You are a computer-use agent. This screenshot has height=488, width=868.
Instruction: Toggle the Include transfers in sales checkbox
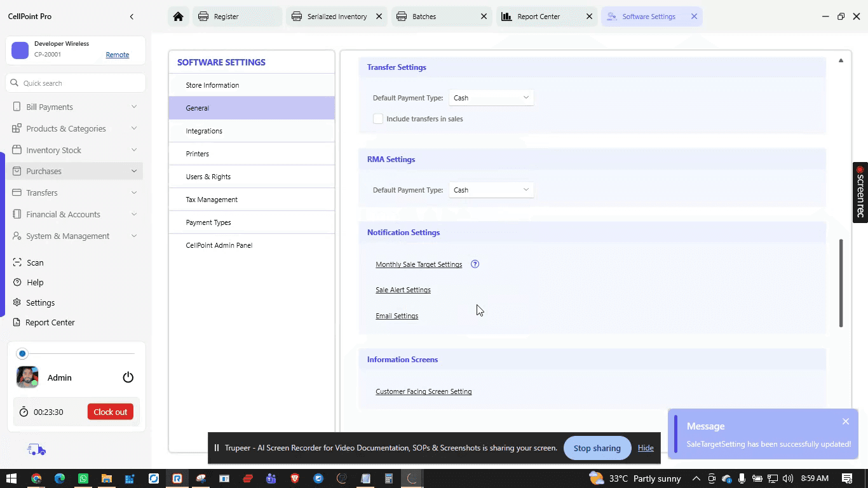point(378,119)
